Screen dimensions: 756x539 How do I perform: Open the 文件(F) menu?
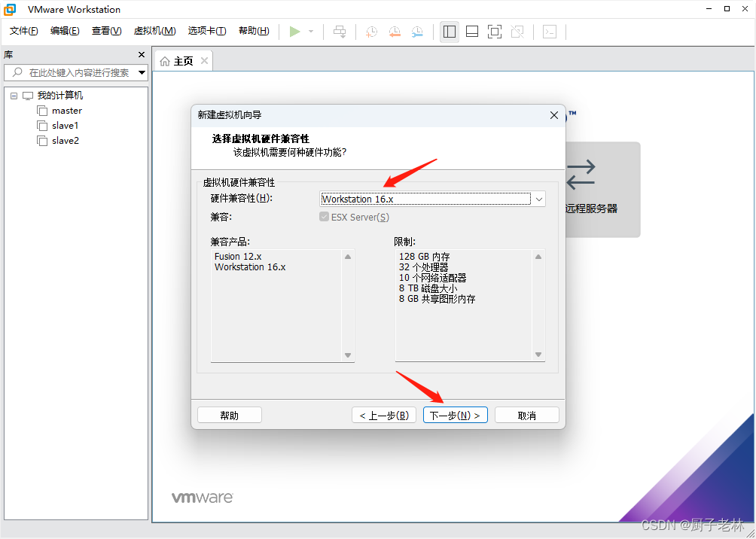pos(23,31)
